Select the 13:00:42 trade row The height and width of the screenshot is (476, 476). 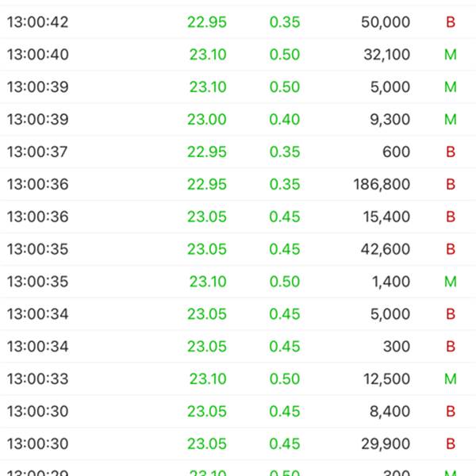coord(238,22)
